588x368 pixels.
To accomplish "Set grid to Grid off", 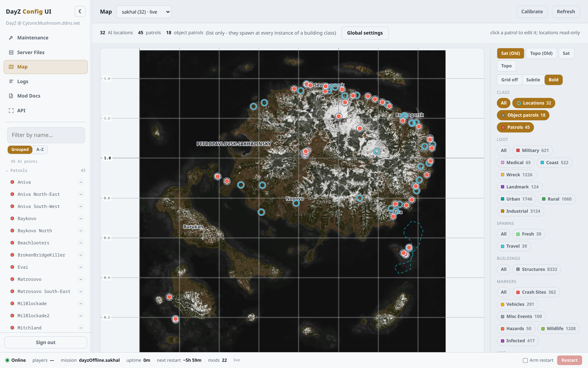I will [x=509, y=80].
